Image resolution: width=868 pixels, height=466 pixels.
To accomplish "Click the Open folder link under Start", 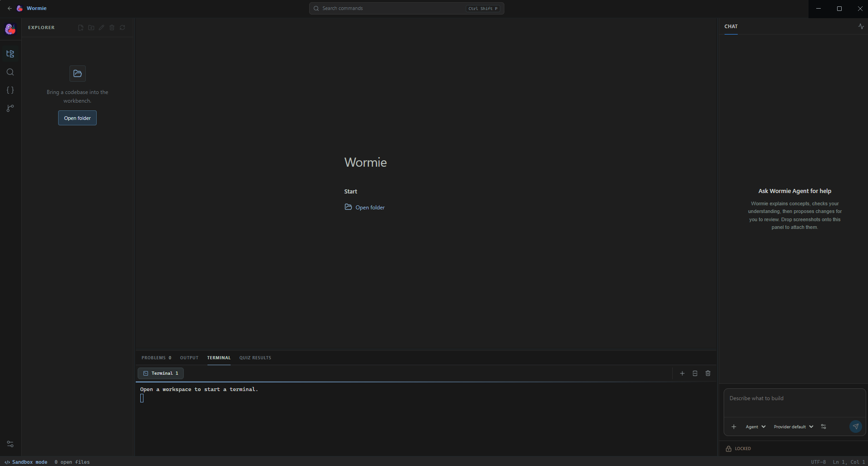I will [370, 208].
